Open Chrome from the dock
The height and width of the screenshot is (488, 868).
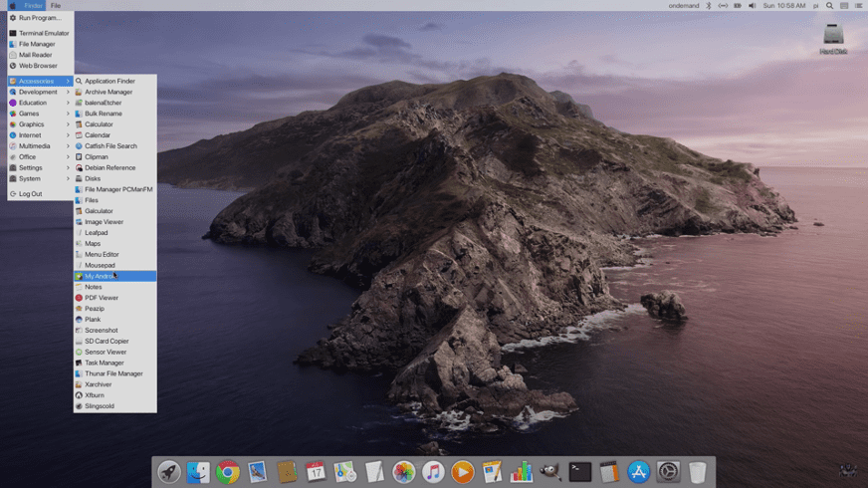228,472
